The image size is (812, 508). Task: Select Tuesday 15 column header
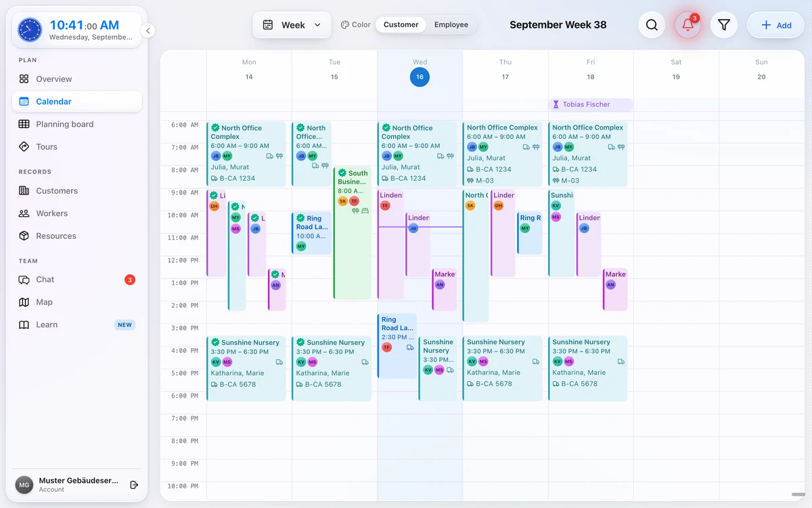[334, 70]
